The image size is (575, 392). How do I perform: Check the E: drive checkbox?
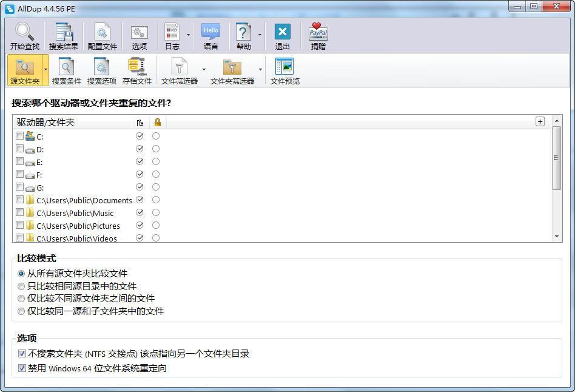[20, 161]
